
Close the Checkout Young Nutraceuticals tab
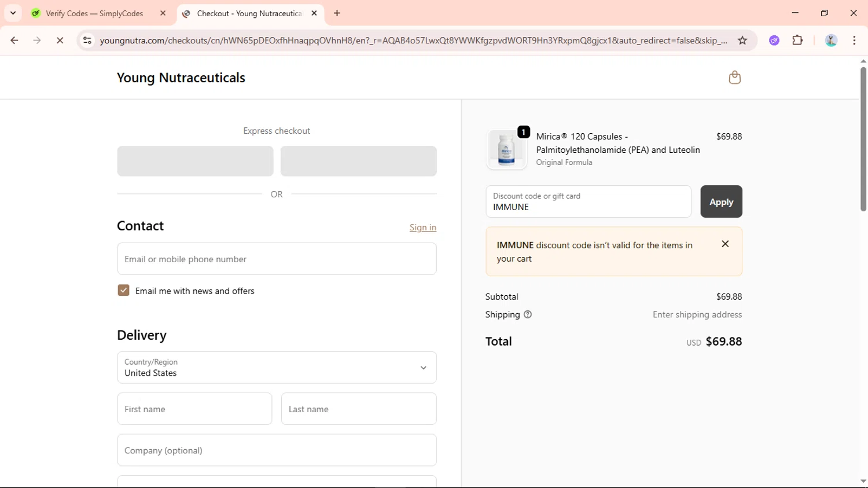pyautogui.click(x=314, y=13)
